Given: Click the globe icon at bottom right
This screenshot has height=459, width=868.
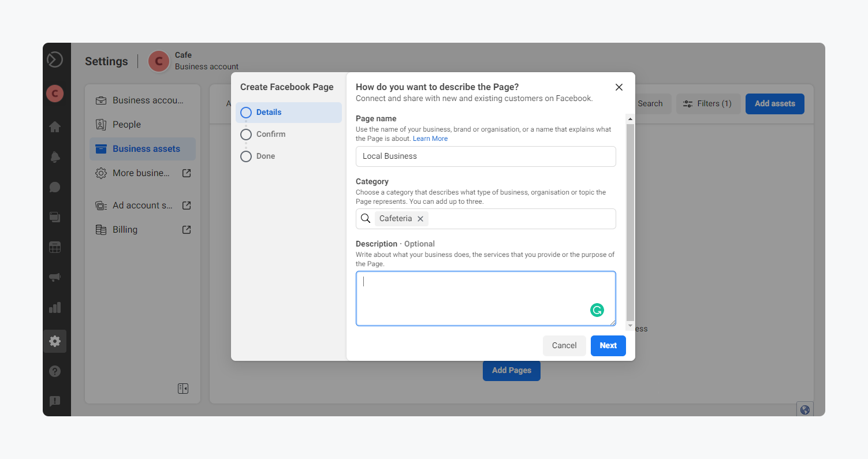Looking at the screenshot, I should [x=804, y=409].
